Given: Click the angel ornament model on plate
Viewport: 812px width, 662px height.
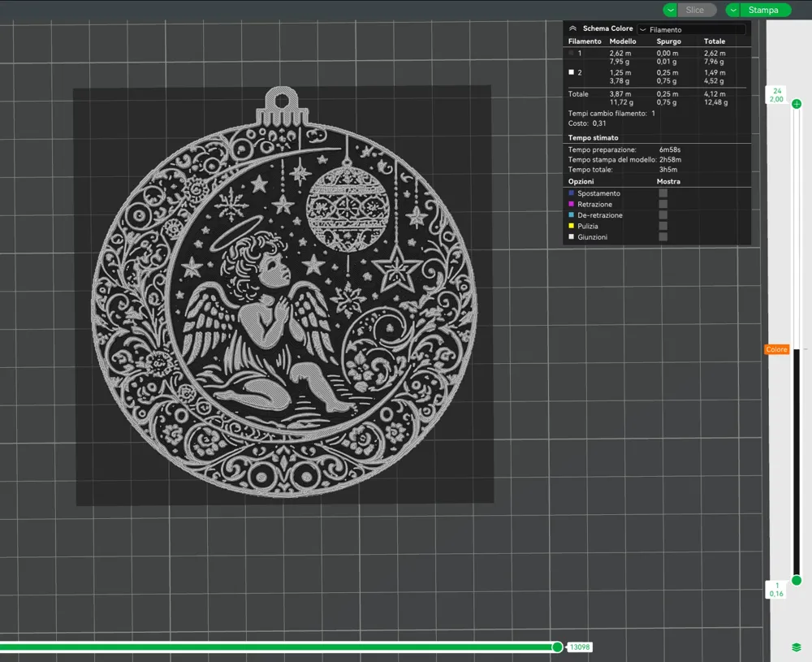Looking at the screenshot, I should tap(283, 292).
